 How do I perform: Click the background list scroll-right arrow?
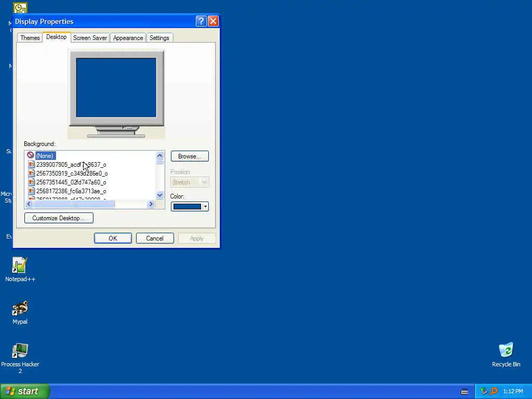(151, 204)
